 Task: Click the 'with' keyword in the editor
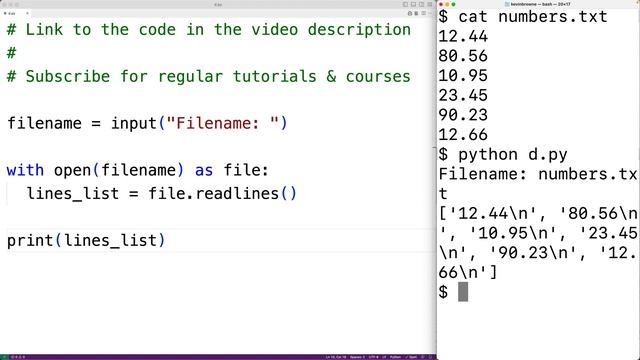point(25,170)
